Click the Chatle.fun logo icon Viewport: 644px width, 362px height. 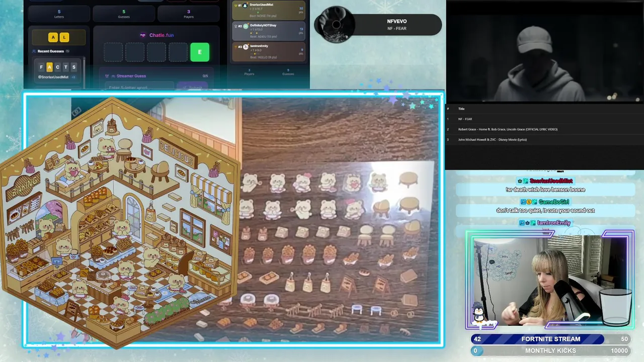(143, 35)
